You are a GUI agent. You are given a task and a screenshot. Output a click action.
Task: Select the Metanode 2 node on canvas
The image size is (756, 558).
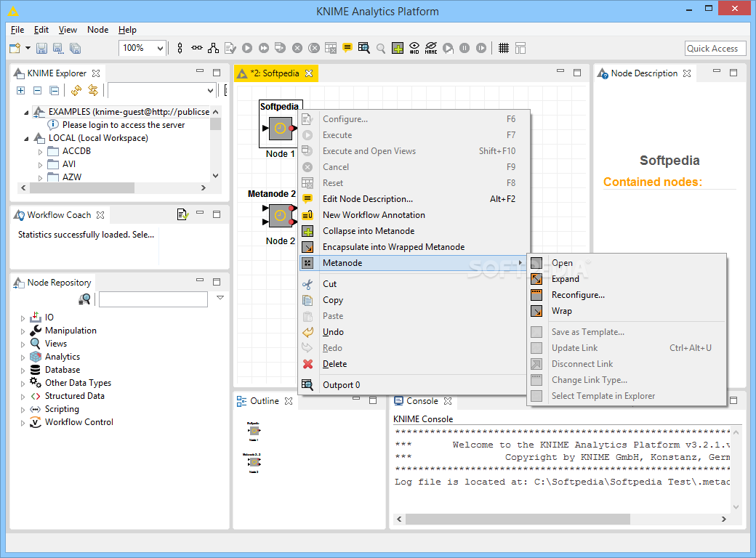280,216
